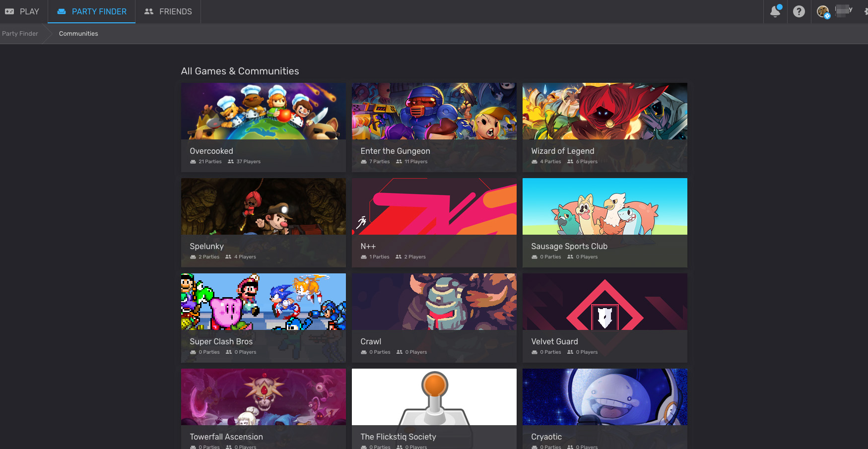Viewport: 868px width, 449px height.
Task: Click the players icon on the N++ card
Action: point(399,257)
